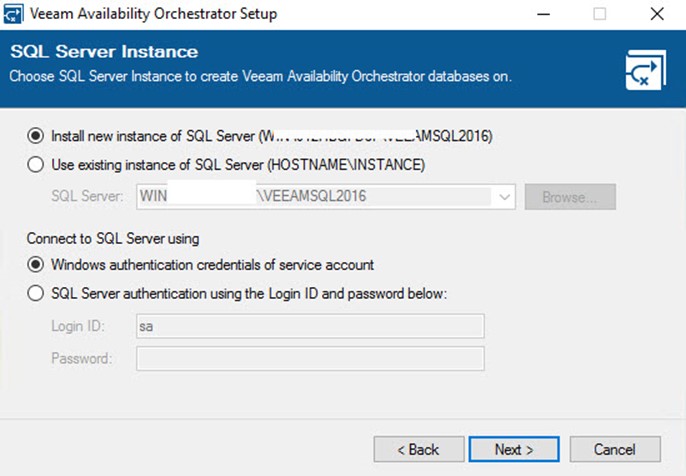
Task: Select Use existing instance of SQL Server
Action: coord(35,165)
